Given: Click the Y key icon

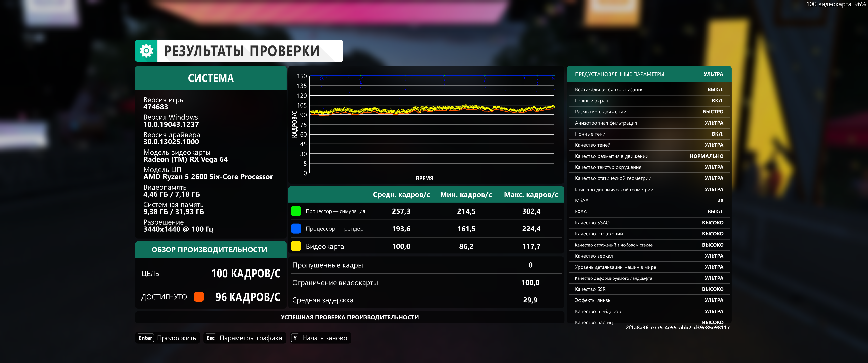Looking at the screenshot, I should pos(295,338).
